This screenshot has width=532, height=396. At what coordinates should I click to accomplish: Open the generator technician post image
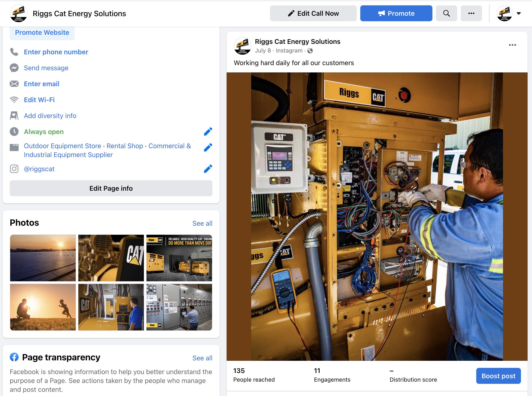pyautogui.click(x=377, y=217)
